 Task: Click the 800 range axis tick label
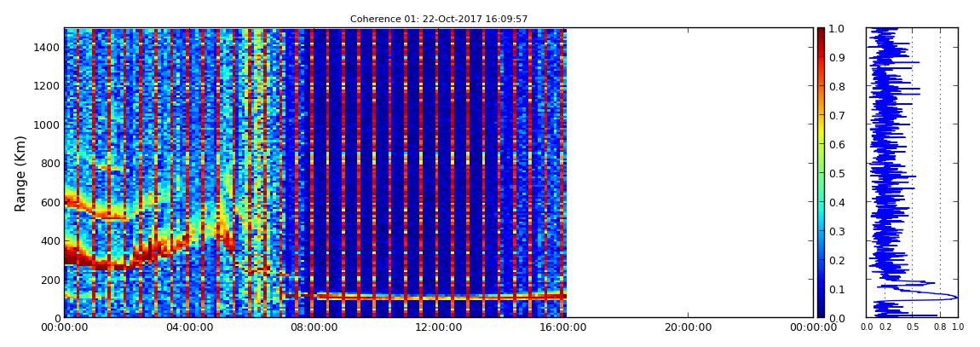pyautogui.click(x=50, y=163)
